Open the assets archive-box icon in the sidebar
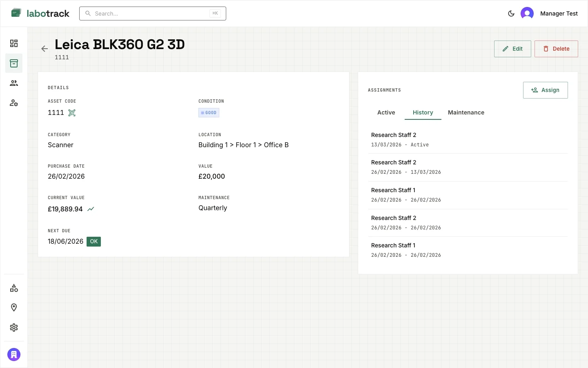Viewport: 588px width, 368px height. (14, 63)
